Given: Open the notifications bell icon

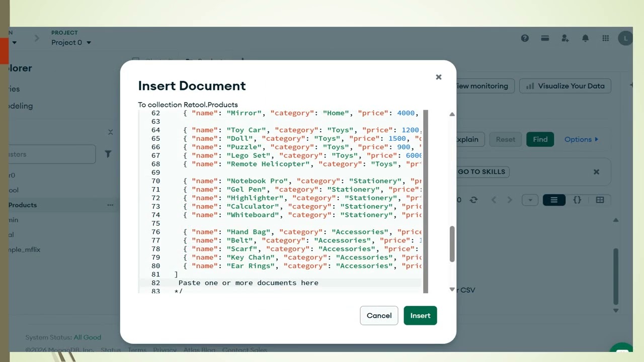Looking at the screenshot, I should click(585, 38).
